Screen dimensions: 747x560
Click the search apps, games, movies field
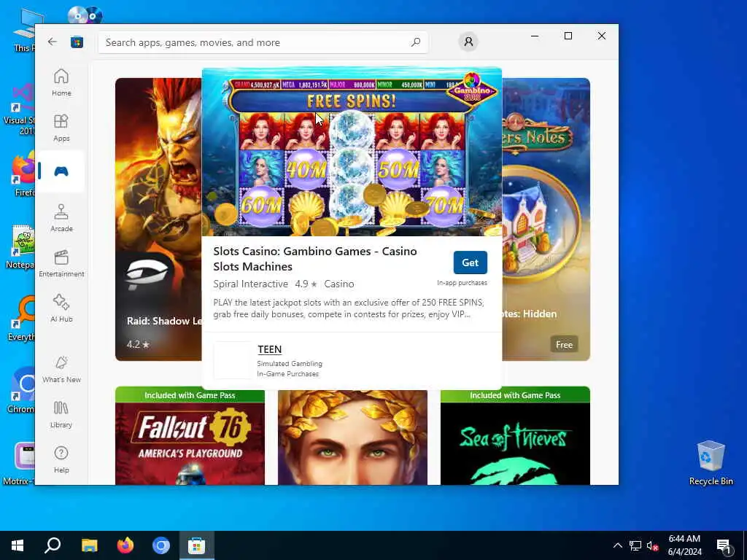pyautogui.click(x=263, y=42)
